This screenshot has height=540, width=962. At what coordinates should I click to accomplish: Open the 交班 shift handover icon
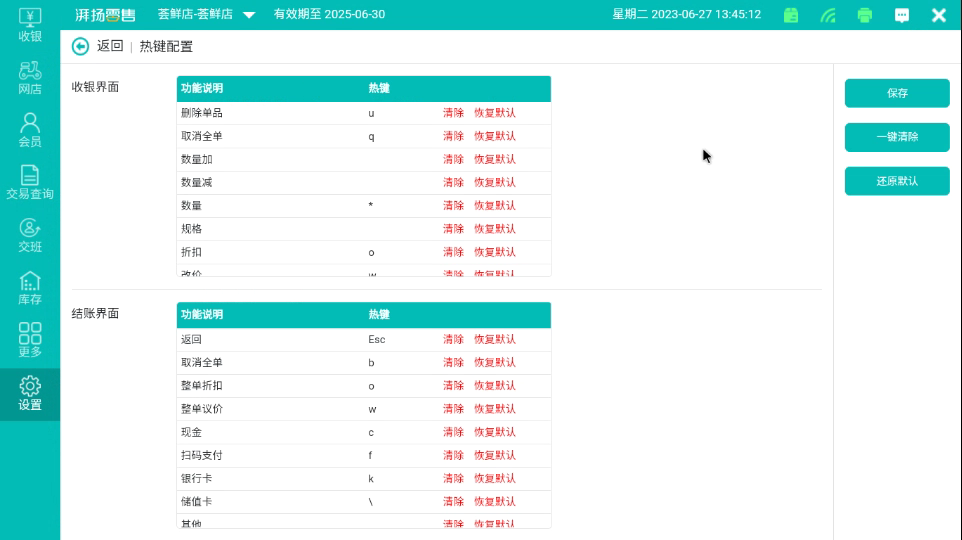30,235
